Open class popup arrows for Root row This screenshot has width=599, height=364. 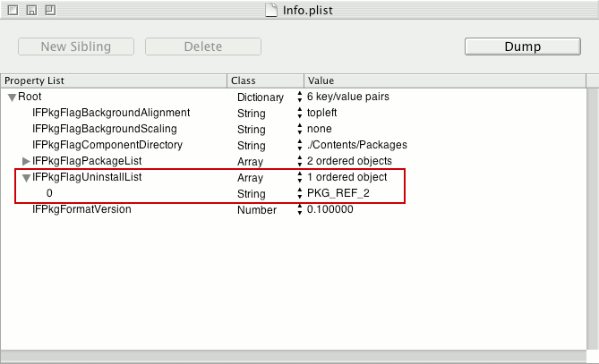299,97
